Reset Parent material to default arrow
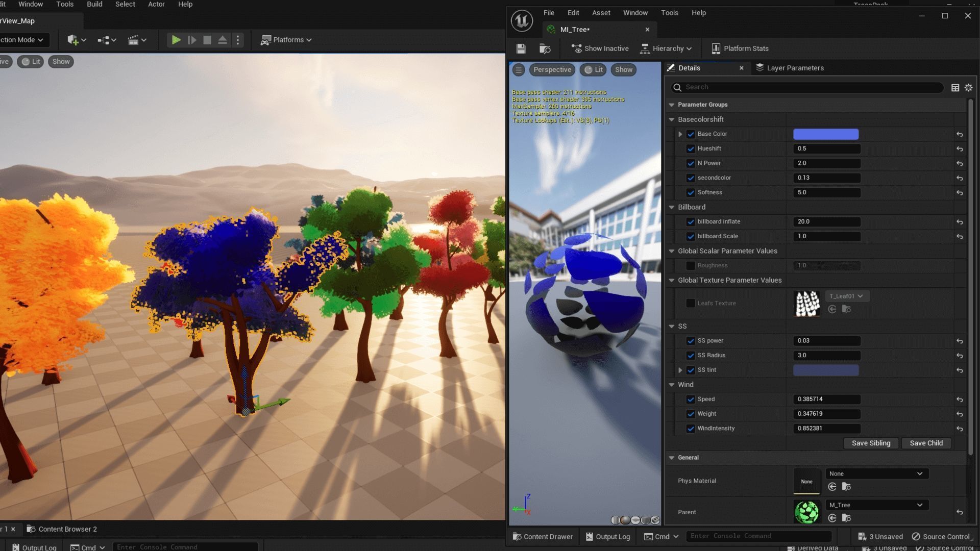 tap(960, 512)
